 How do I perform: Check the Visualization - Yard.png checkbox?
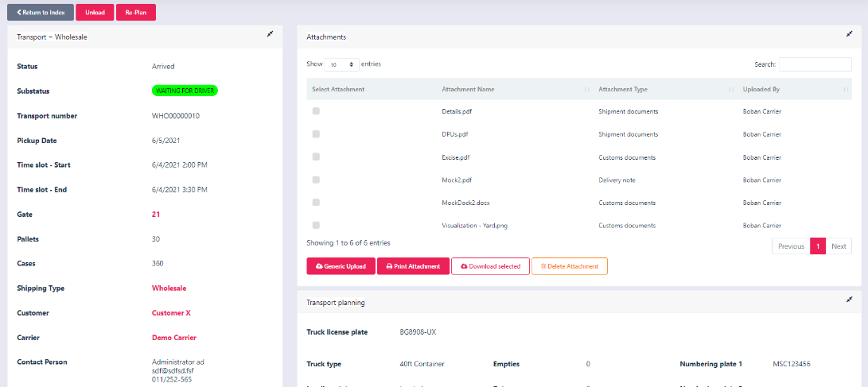pyautogui.click(x=316, y=226)
